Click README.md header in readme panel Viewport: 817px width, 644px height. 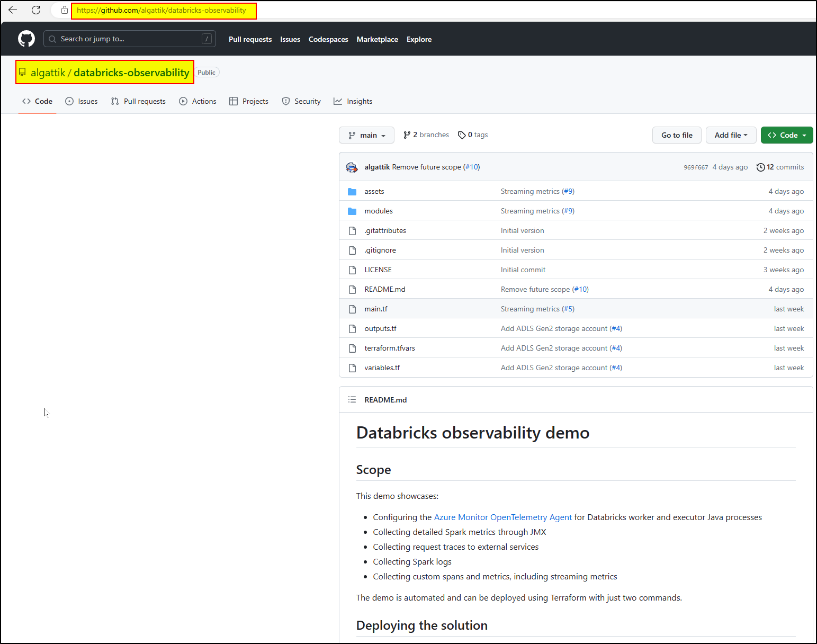click(x=385, y=400)
